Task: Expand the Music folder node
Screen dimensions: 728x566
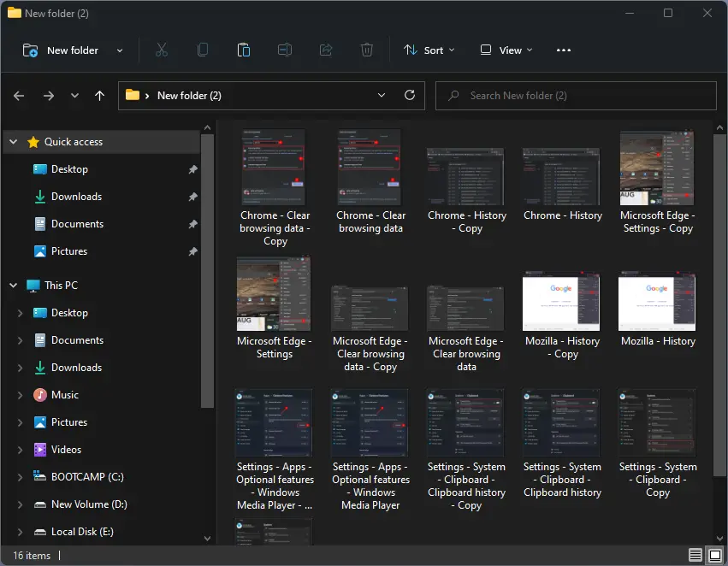Action: click(20, 395)
